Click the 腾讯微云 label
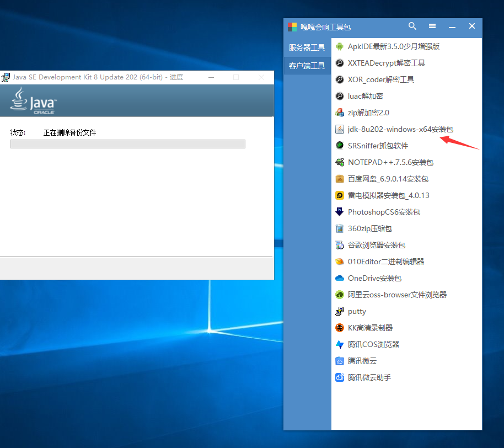Viewport: 504px width, 448px height. (x=362, y=361)
